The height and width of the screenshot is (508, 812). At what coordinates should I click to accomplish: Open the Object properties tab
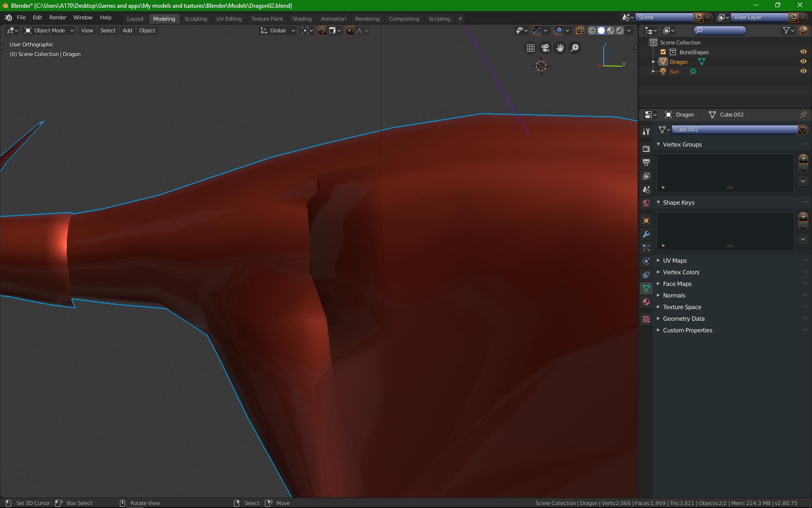646,221
